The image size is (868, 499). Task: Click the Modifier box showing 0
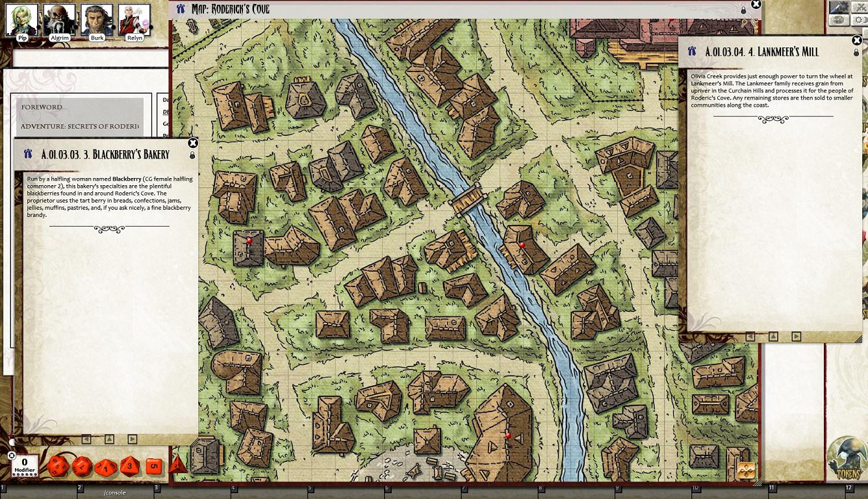pos(23,464)
